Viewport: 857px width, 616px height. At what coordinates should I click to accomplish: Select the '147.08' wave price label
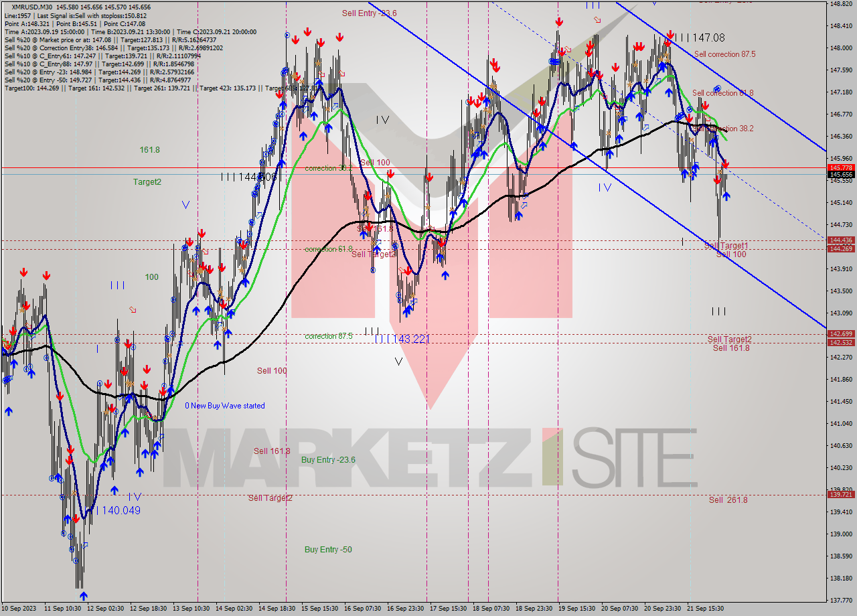(708, 38)
